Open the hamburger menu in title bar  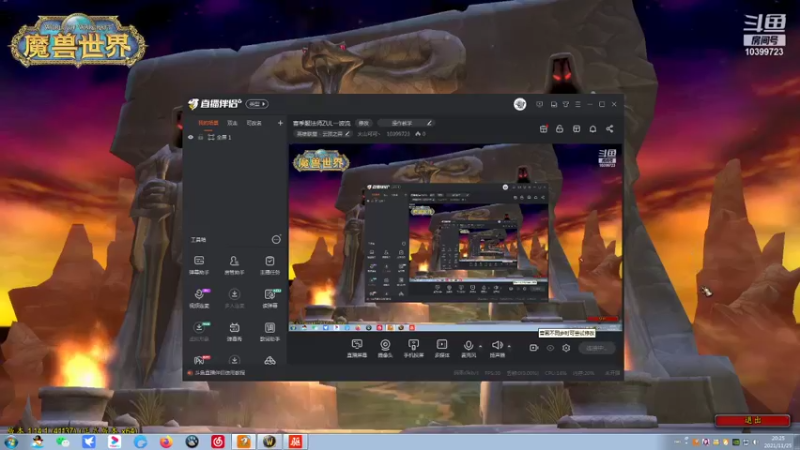coord(578,104)
